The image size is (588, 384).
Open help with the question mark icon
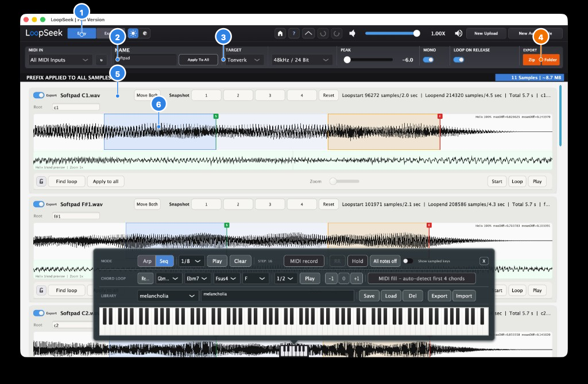pos(294,33)
